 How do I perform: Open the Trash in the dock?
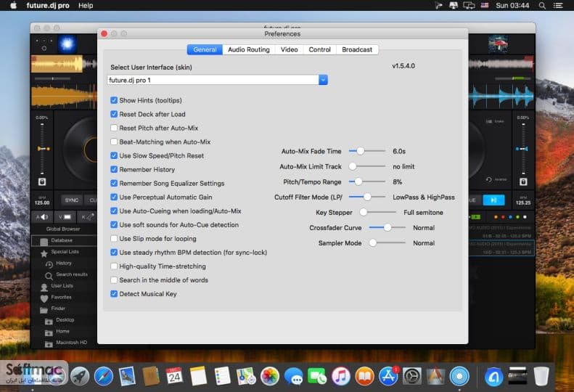(541, 376)
